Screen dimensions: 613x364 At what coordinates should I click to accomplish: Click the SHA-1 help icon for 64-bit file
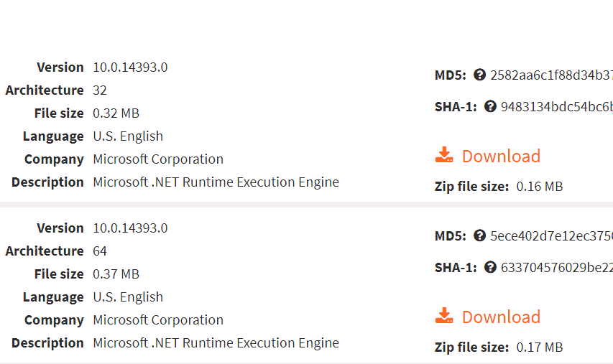(x=490, y=267)
